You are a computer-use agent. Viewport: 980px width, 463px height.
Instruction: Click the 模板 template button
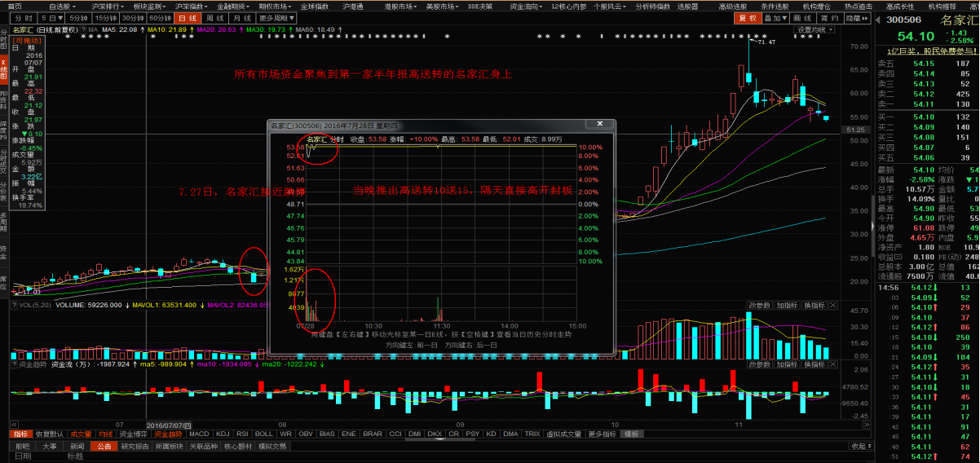click(x=633, y=434)
